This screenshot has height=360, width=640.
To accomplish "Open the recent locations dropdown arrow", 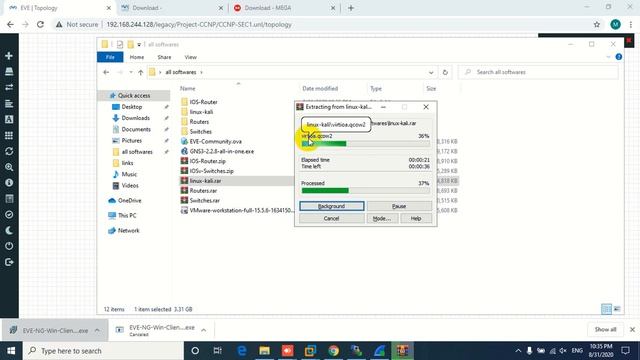I will (x=131, y=72).
